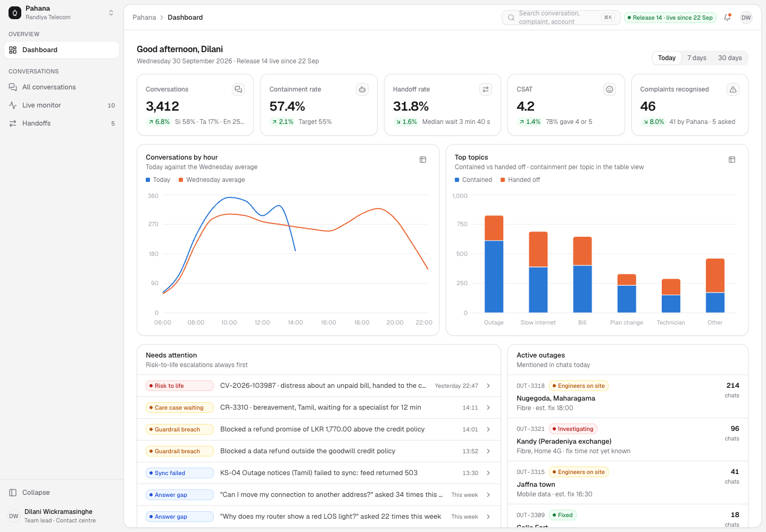Open notifications with the bell icon
The width and height of the screenshot is (766, 532).
pos(727,18)
